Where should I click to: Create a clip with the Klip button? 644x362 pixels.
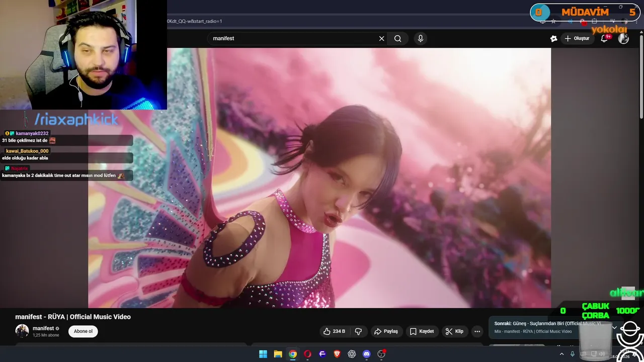454,331
